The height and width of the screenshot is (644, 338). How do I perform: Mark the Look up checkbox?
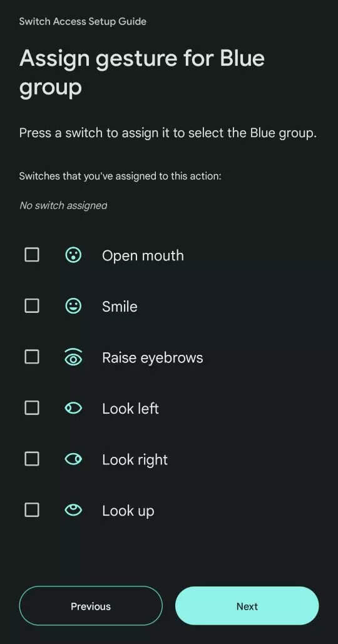tap(32, 510)
